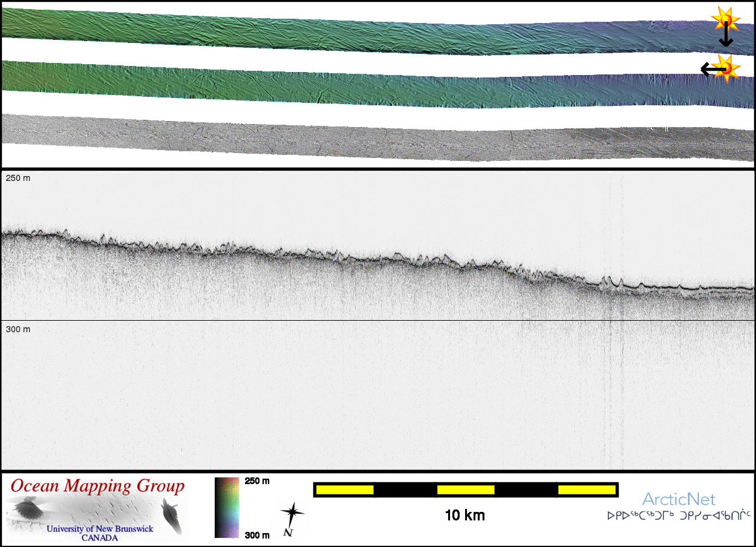
Task: Click the Ocean Mapping Group logo title
Action: coord(97,486)
